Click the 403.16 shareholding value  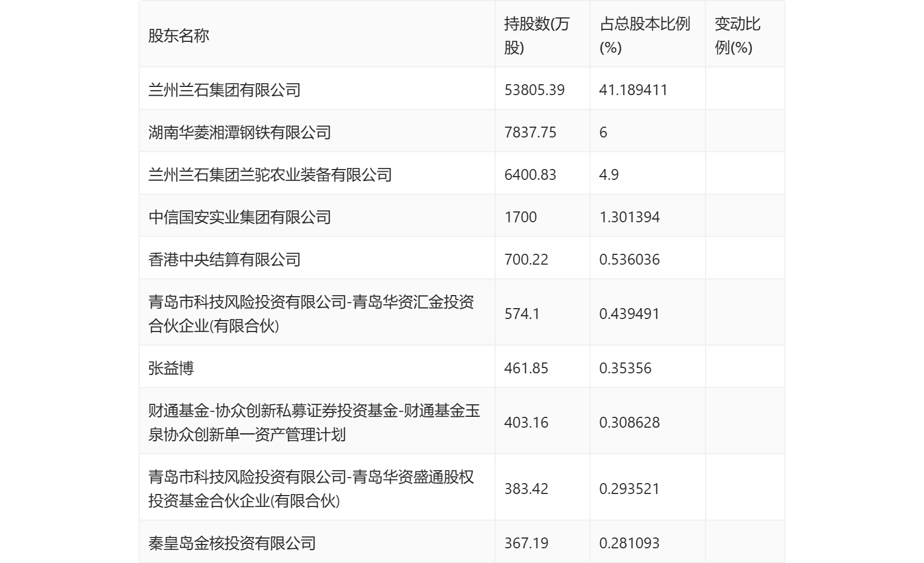[526, 422]
